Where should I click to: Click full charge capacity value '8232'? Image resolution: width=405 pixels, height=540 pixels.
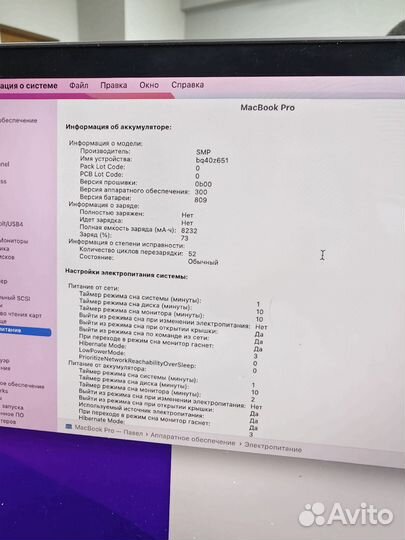pos(189,230)
